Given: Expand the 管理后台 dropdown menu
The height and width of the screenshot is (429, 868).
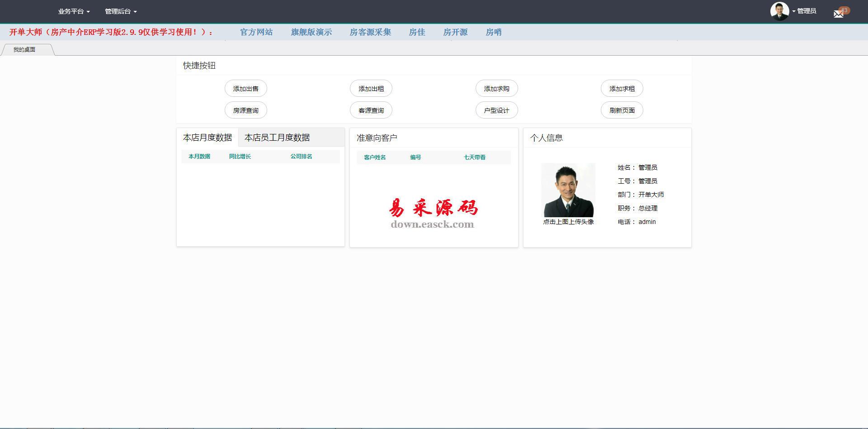Looking at the screenshot, I should pyautogui.click(x=121, y=11).
